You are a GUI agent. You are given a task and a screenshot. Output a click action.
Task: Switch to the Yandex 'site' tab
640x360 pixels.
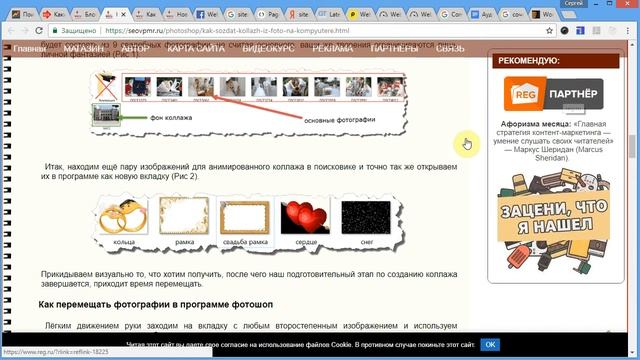(299, 14)
